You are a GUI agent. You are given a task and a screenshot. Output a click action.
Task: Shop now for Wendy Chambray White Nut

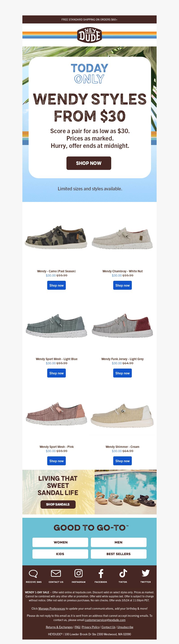(x=122, y=285)
